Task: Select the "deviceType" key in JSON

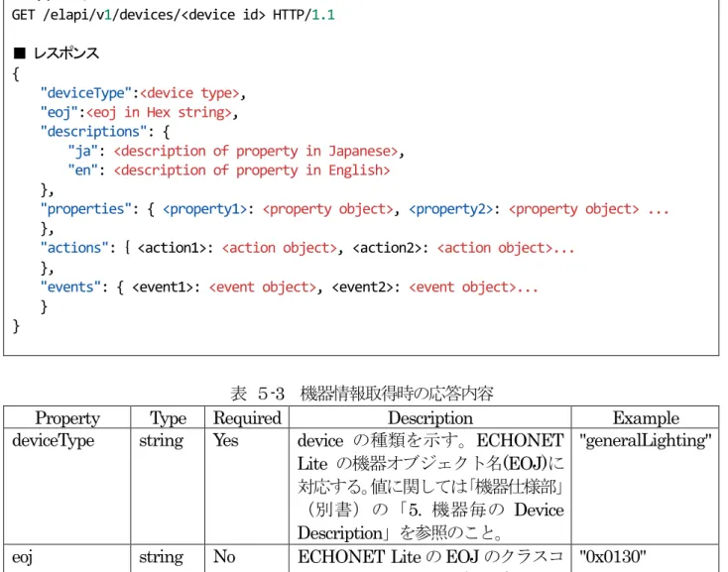Action: [82, 93]
